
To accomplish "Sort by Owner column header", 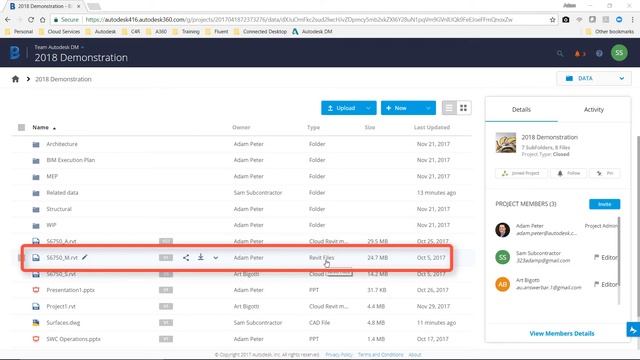I will pos(241,127).
